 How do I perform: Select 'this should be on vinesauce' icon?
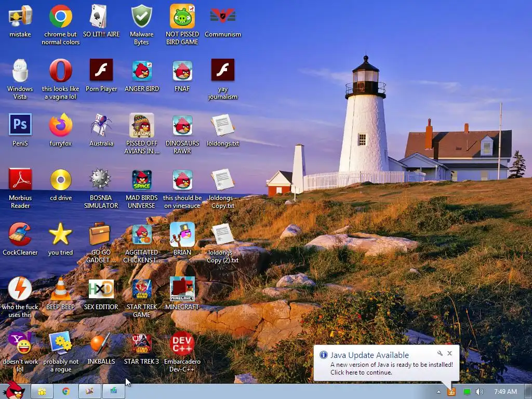pos(182,180)
